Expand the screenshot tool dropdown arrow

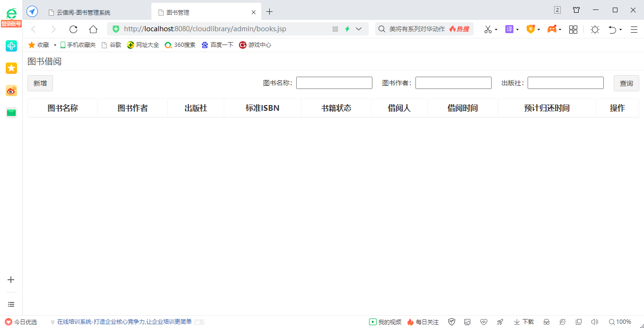pos(496,29)
